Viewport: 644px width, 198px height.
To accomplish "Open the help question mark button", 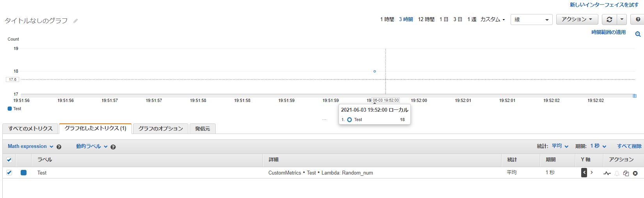I will click(x=638, y=20).
